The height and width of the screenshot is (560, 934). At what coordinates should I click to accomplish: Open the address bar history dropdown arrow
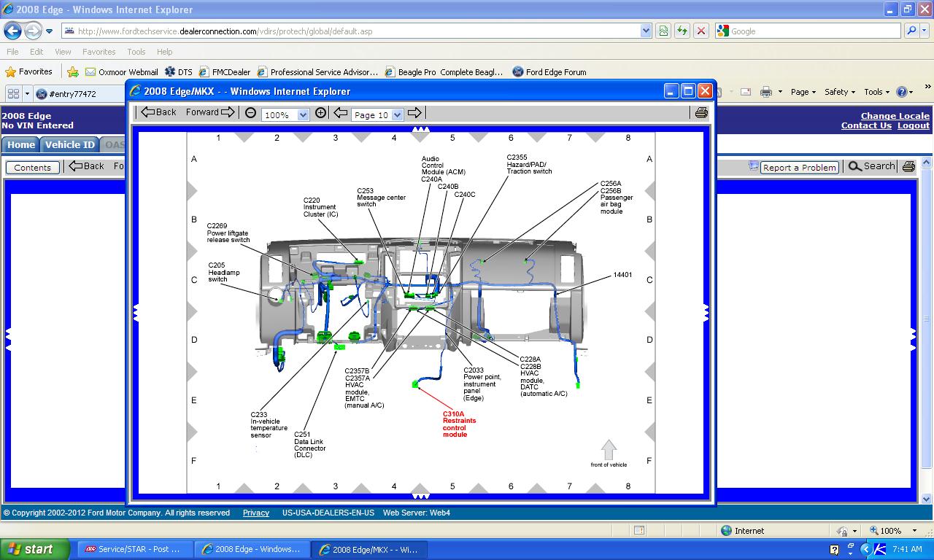[x=646, y=31]
